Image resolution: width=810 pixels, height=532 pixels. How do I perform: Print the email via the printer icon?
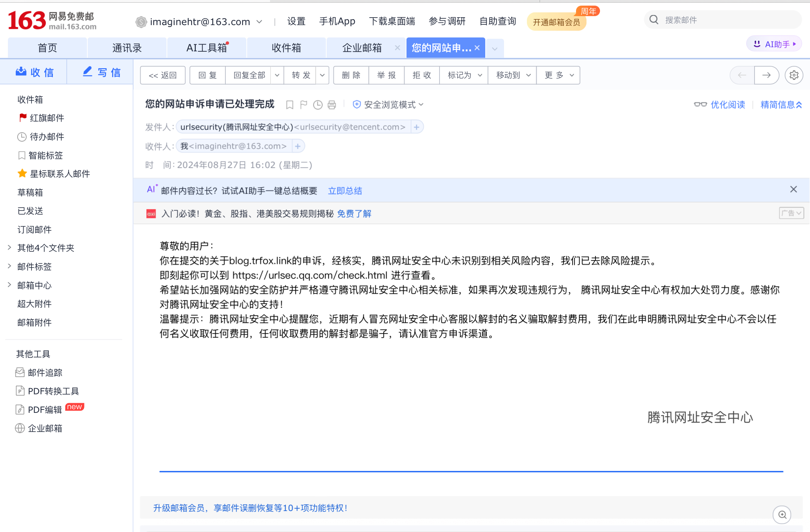click(331, 105)
